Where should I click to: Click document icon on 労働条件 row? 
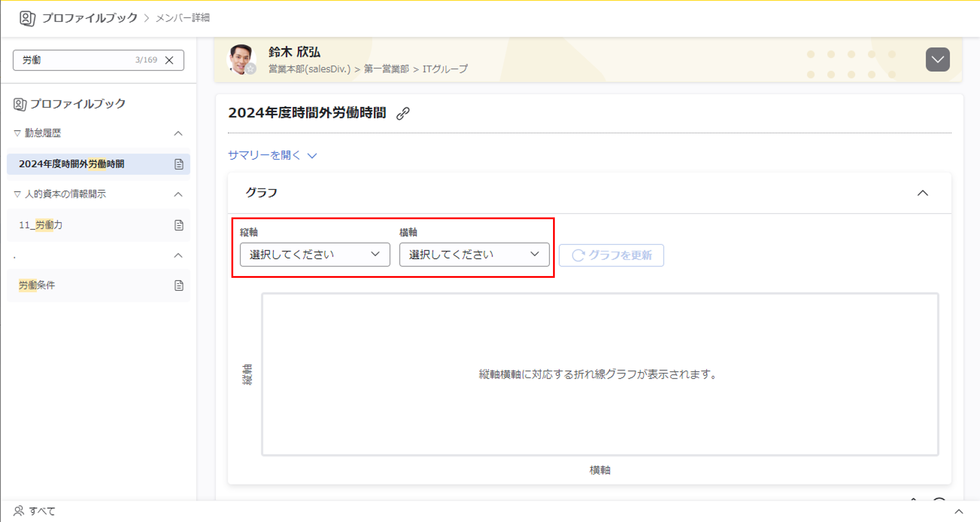point(179,285)
